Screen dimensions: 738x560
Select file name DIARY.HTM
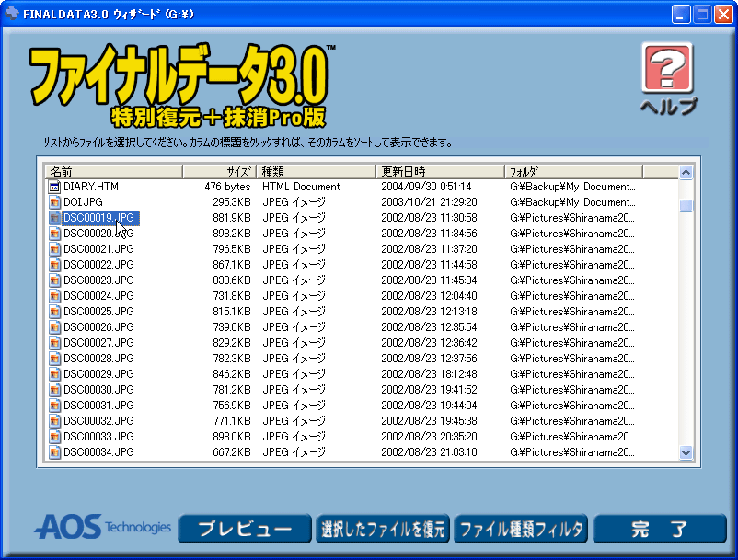pos(91,187)
